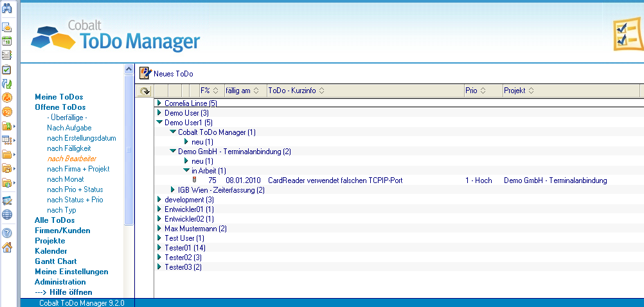Open help via question mark icon
The width and height of the screenshot is (644, 307).
pyautogui.click(x=7, y=233)
